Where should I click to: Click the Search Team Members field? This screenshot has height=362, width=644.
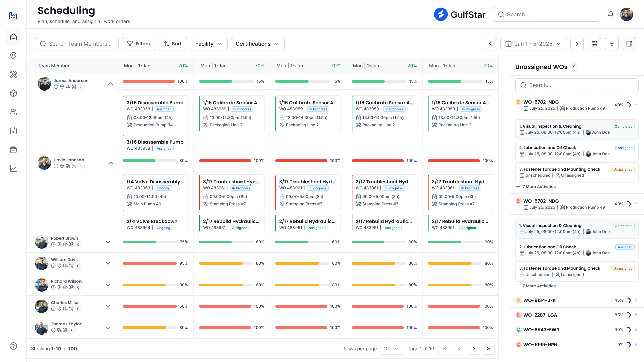point(77,44)
